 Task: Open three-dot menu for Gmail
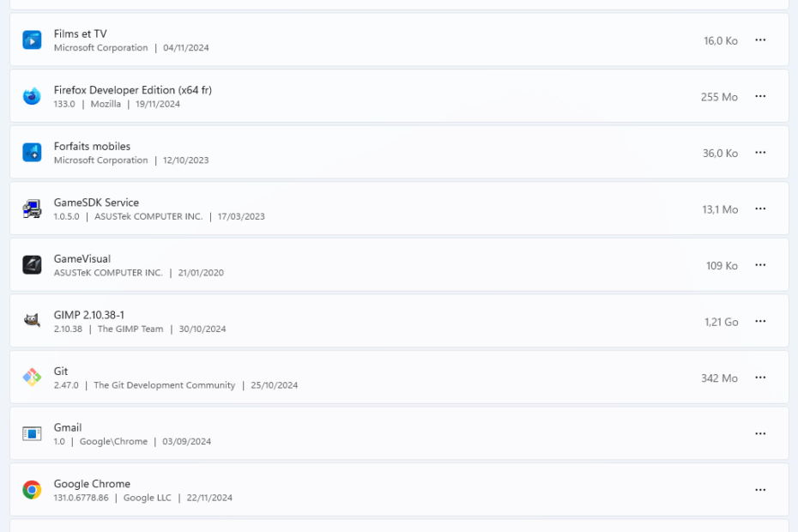760,433
